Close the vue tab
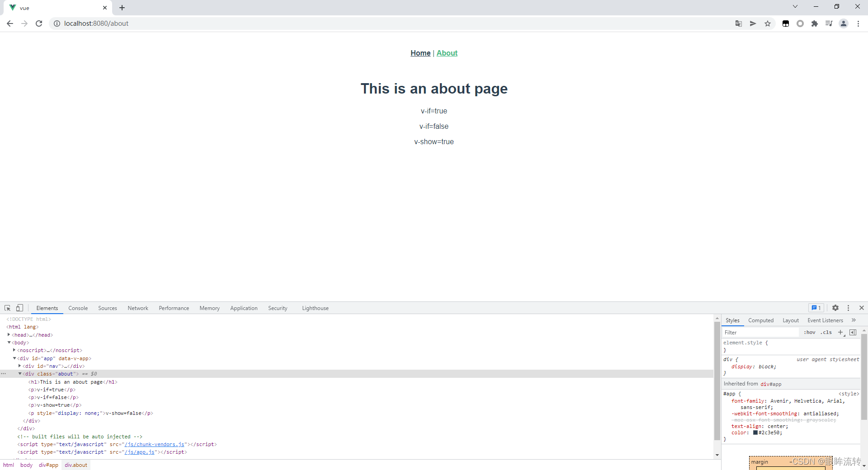The width and height of the screenshot is (868, 470). 105,8
